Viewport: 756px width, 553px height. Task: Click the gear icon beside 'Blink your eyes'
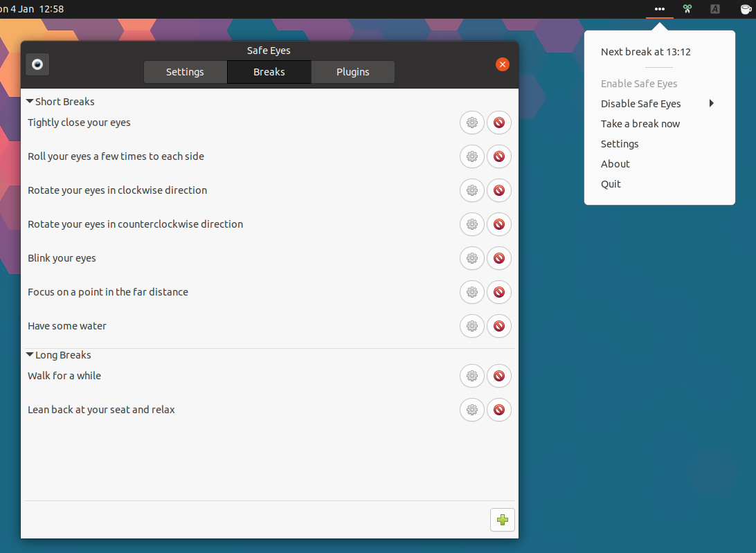point(472,258)
